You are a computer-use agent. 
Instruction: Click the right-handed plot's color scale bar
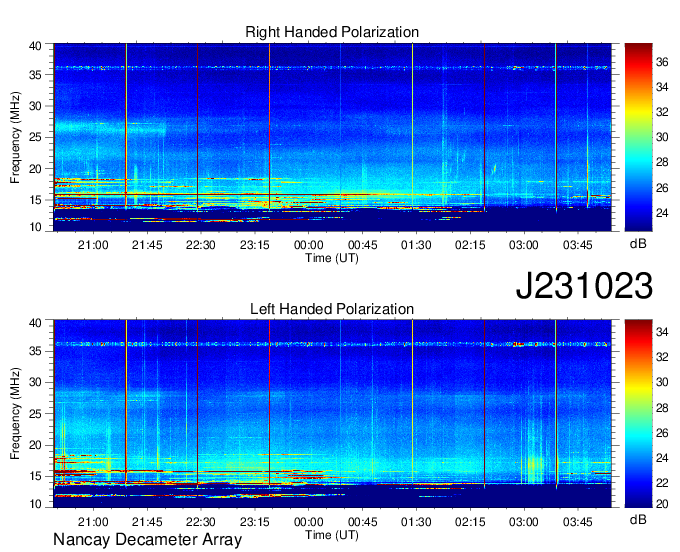pyautogui.click(x=638, y=137)
